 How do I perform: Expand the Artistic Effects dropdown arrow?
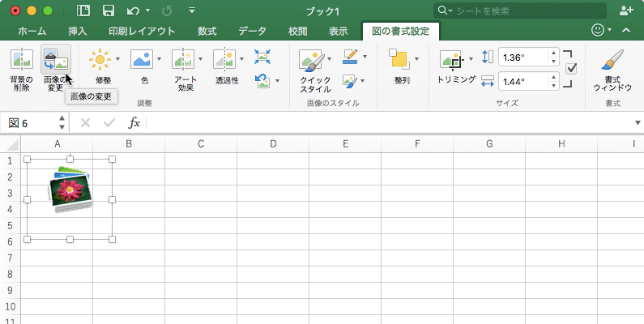click(200, 59)
